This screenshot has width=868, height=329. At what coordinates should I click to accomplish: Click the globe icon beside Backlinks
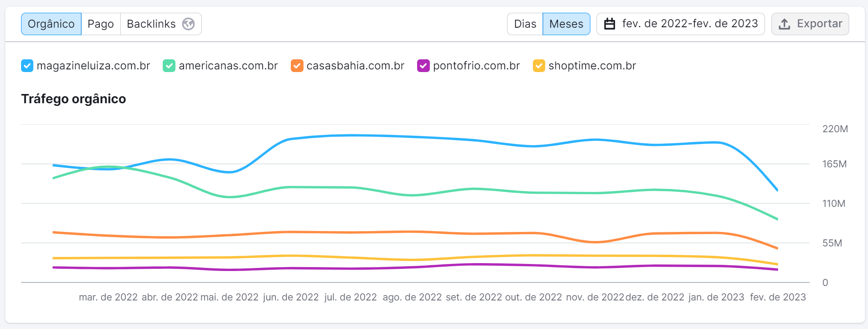point(189,24)
